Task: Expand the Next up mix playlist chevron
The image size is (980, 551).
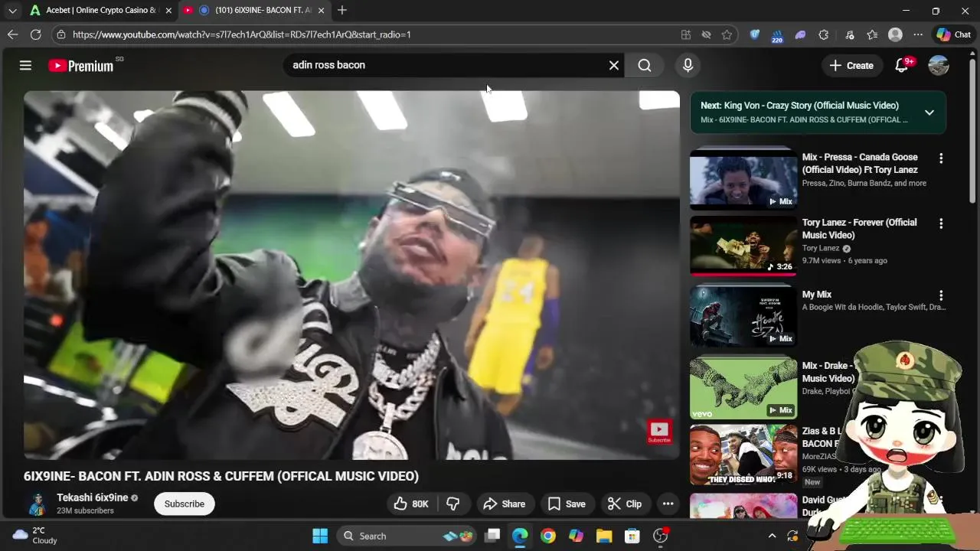Action: coord(929,112)
